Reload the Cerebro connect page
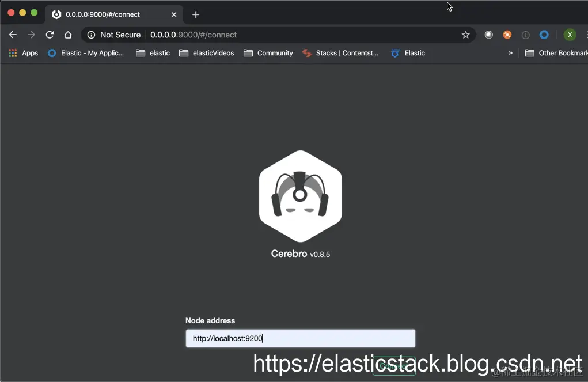 [x=50, y=35]
